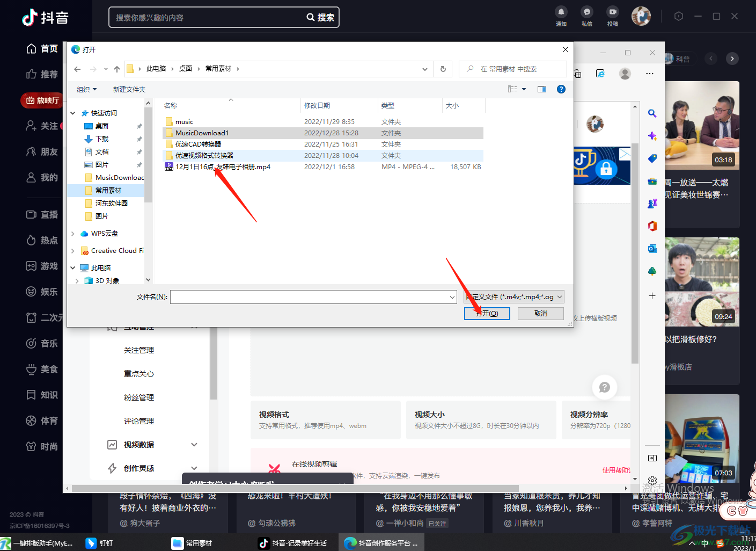The height and width of the screenshot is (551, 756).
Task: Open 常用素材 explorer window in taskbar
Action: pyautogui.click(x=192, y=543)
